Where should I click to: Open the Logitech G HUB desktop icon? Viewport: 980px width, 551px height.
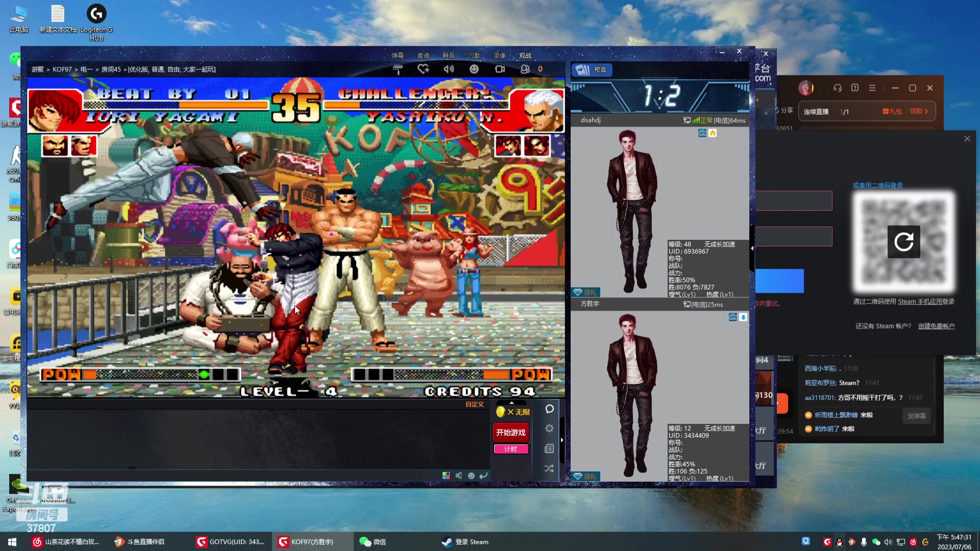coord(96,22)
